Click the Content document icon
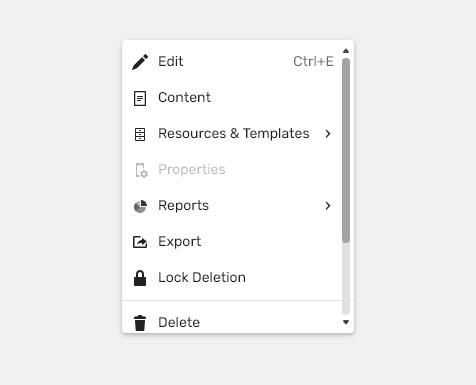The width and height of the screenshot is (476, 385). [140, 98]
